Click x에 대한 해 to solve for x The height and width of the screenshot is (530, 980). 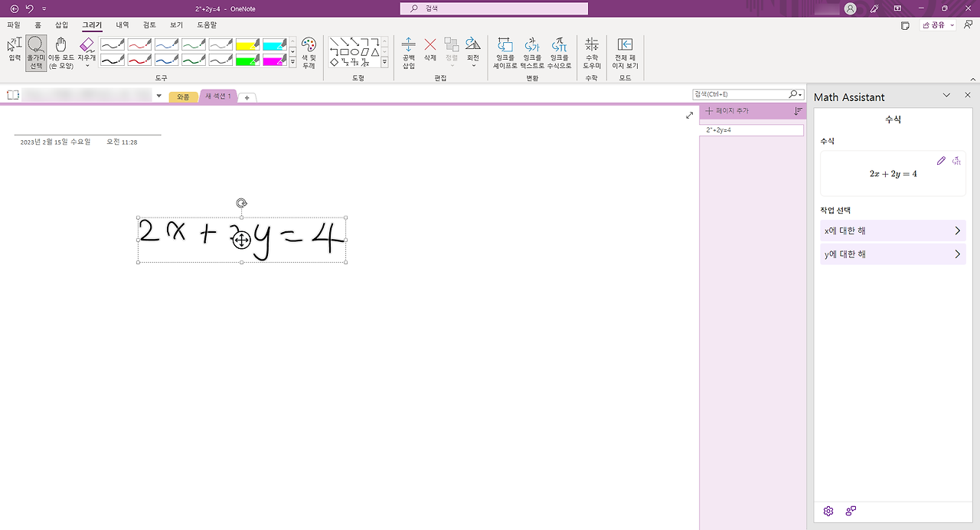click(x=892, y=230)
